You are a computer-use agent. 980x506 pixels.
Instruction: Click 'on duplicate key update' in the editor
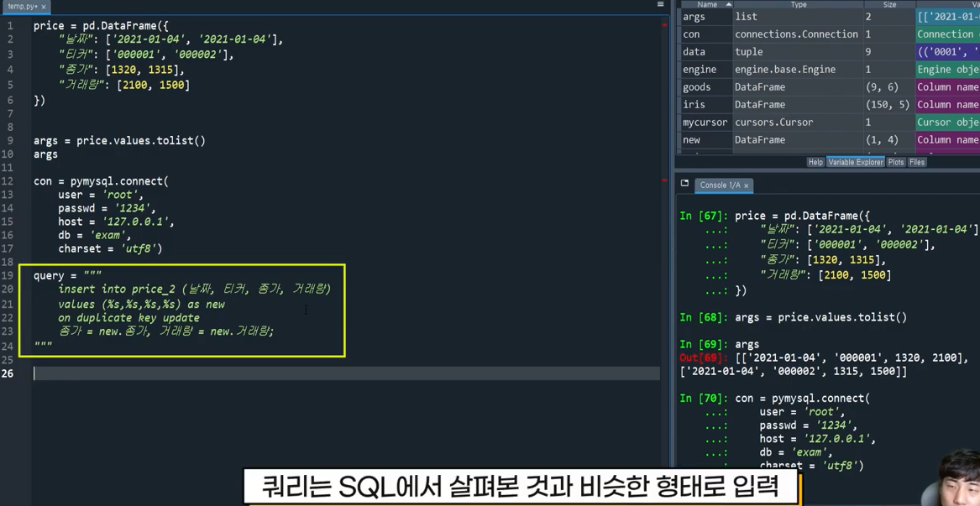pyautogui.click(x=128, y=318)
